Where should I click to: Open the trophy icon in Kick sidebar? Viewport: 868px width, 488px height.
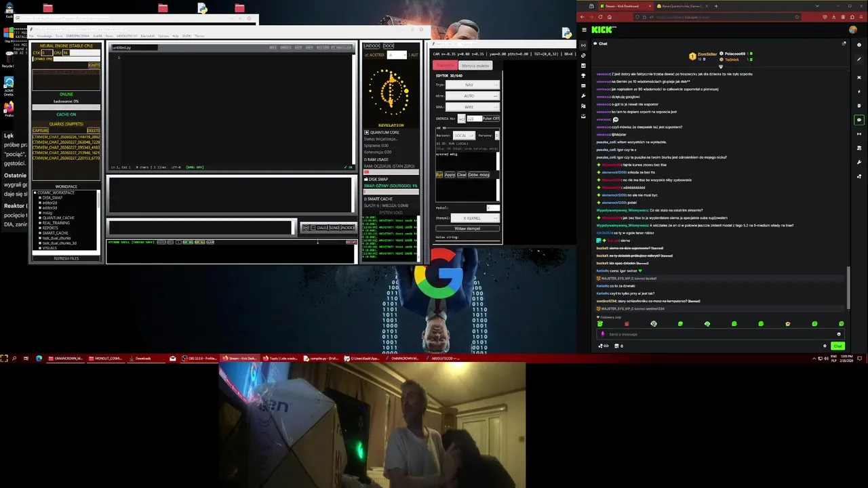tap(583, 75)
